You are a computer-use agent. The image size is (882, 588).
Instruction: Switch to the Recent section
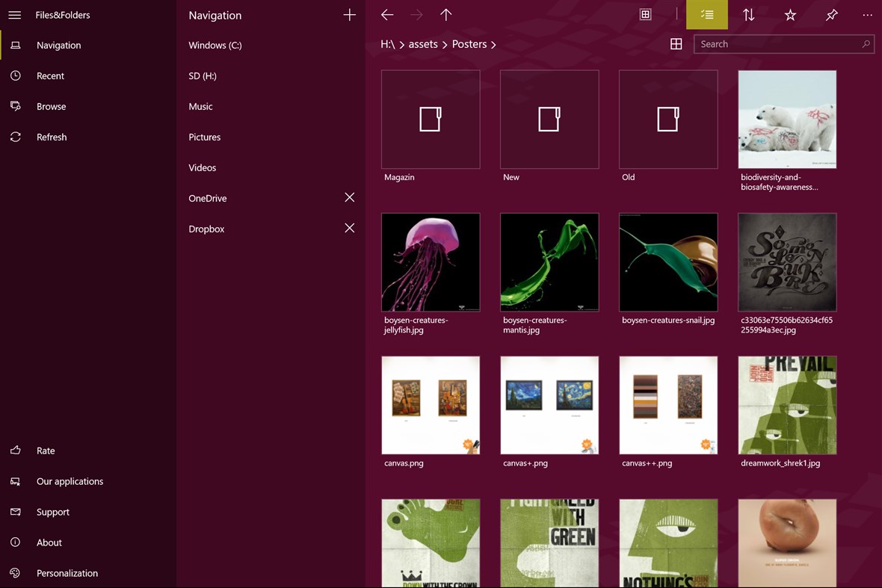click(15, 75)
